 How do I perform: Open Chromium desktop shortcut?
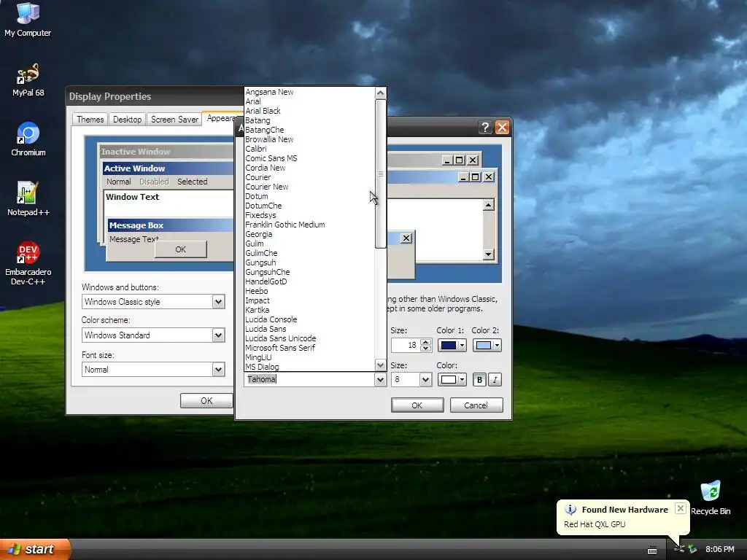(28, 139)
